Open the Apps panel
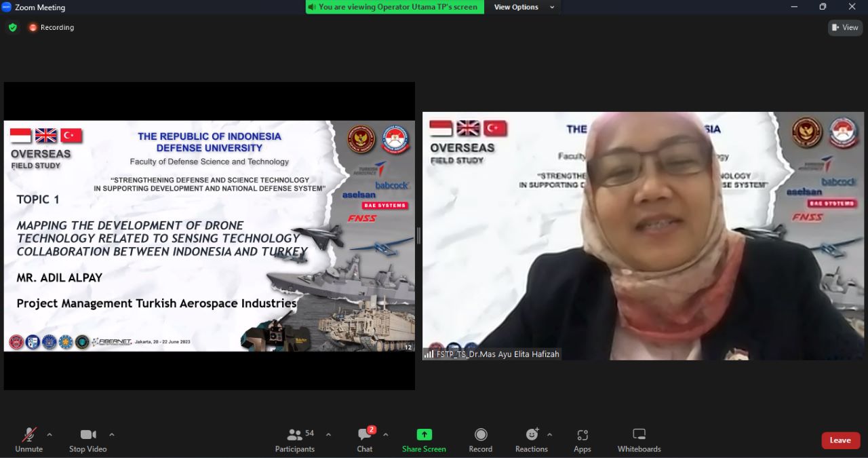Screen dimensions: 868x458 tap(583, 440)
